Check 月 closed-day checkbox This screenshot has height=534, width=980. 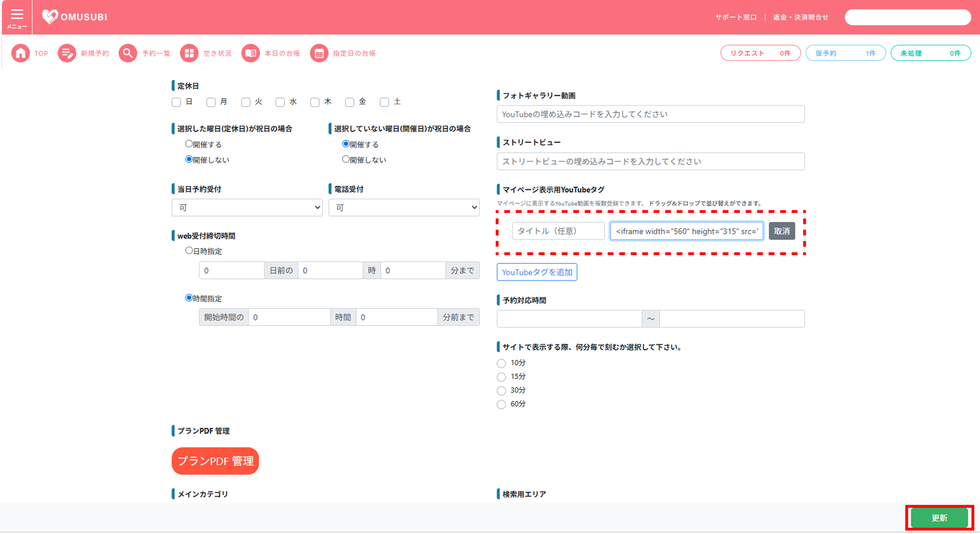click(x=211, y=102)
